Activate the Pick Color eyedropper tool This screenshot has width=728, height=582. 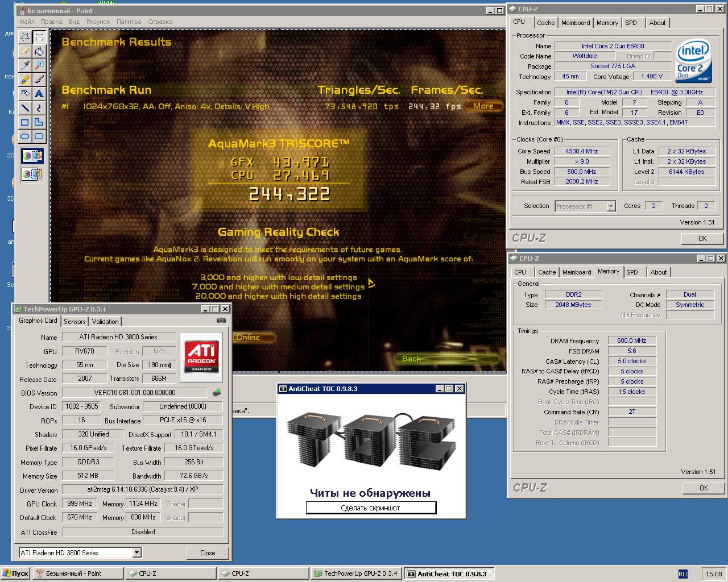click(25, 65)
